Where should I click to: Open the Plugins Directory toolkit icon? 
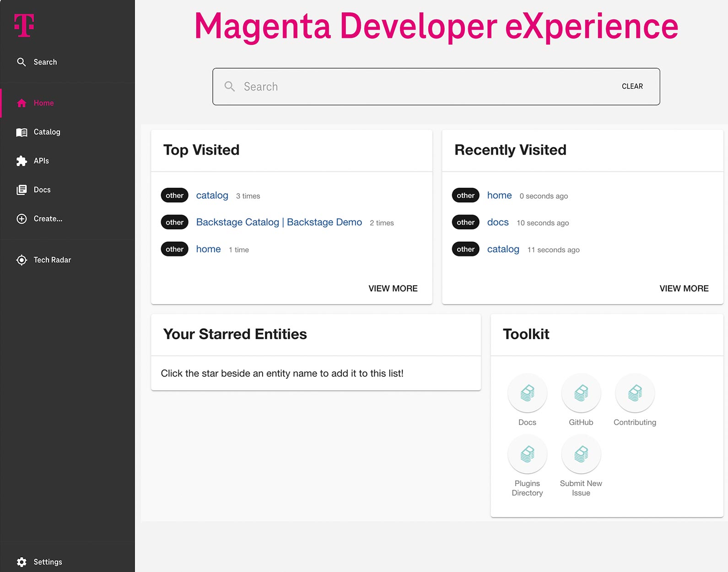[x=527, y=454]
